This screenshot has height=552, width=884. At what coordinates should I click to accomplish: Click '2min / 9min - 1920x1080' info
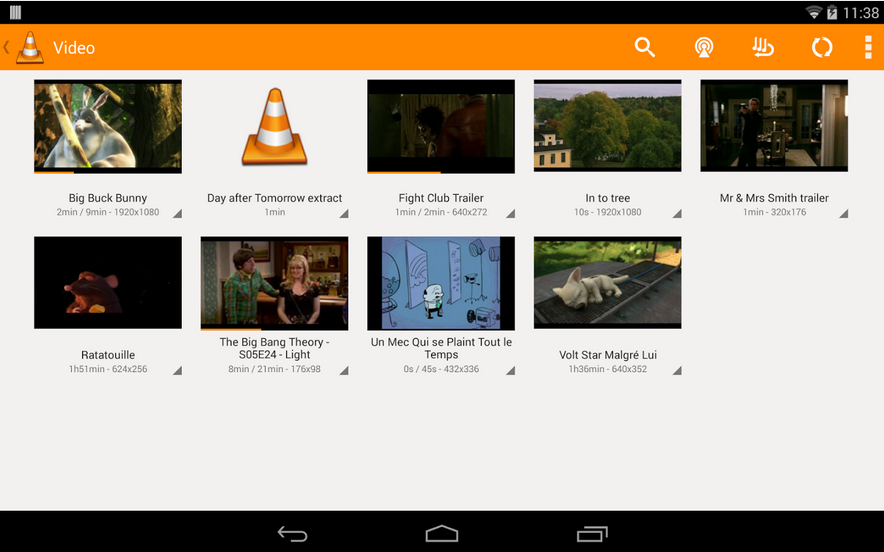click(108, 212)
